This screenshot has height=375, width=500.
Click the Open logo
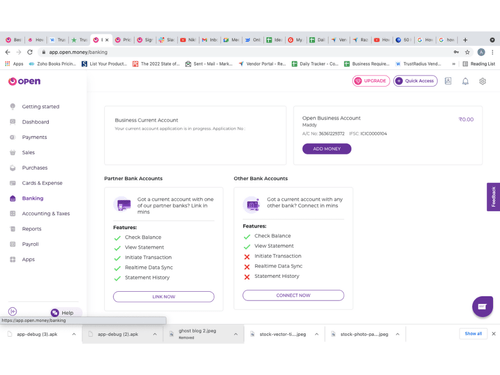24,81
